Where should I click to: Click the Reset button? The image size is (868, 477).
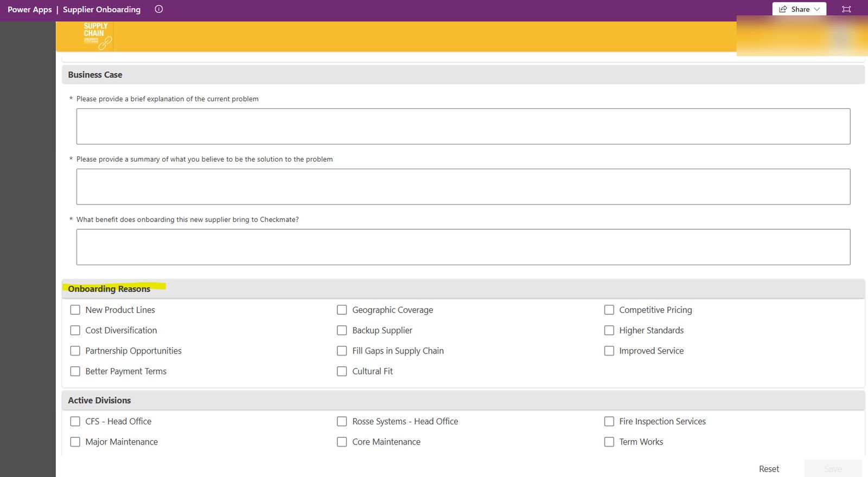[769, 469]
